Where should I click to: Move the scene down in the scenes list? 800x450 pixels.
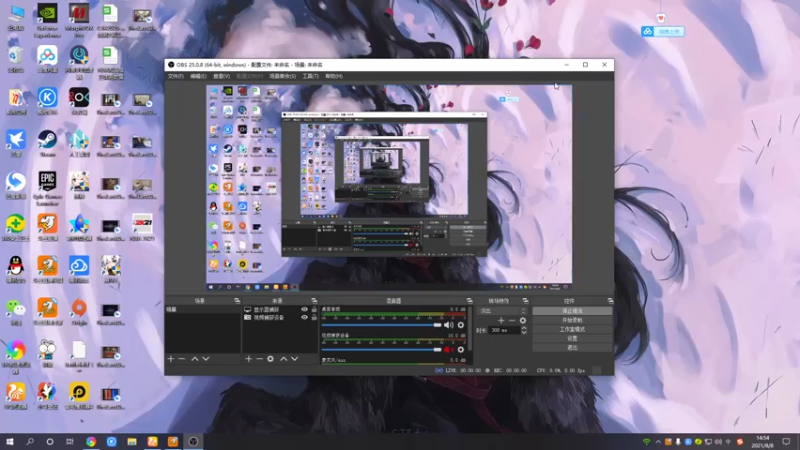[206, 359]
